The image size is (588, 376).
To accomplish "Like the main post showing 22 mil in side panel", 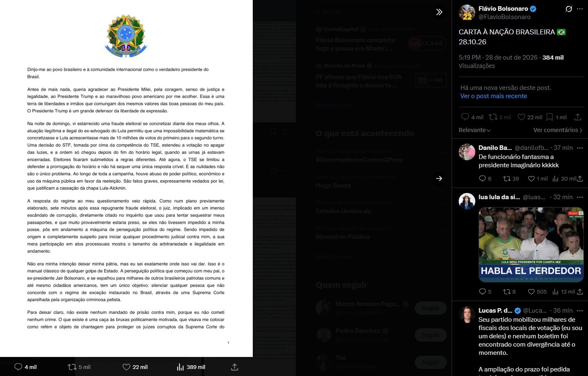I will tap(530, 117).
